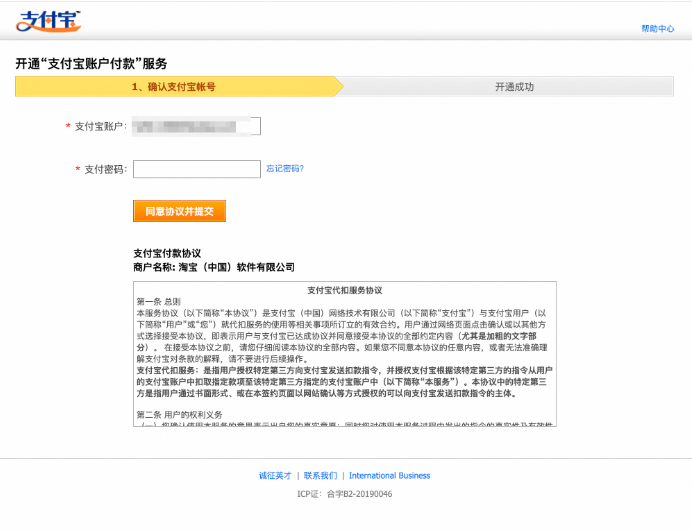Open the 帮助中心 help center link
The height and width of the screenshot is (531, 692).
[x=658, y=29]
